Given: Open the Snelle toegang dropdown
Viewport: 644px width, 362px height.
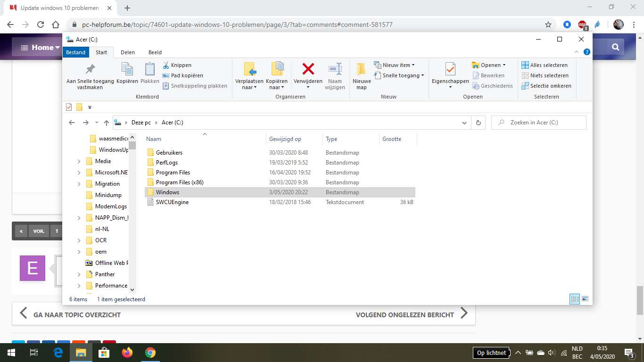Looking at the screenshot, I should click(399, 75).
